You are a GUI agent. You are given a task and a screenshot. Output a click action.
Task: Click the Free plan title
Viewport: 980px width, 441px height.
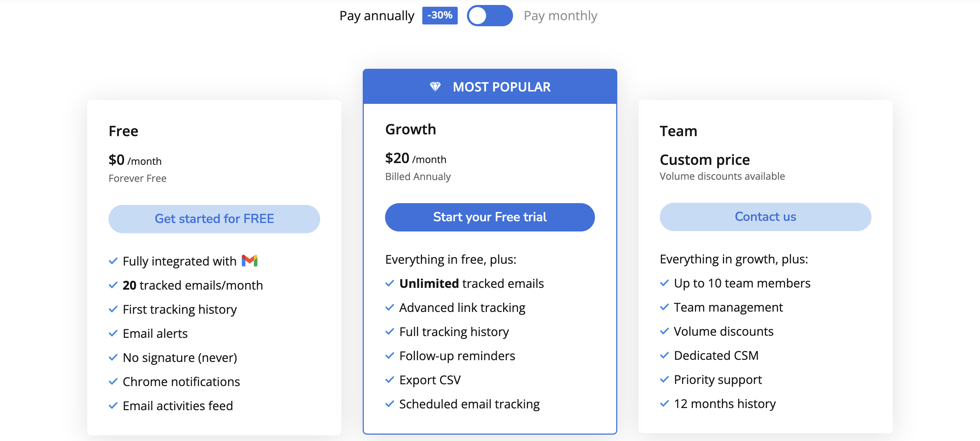point(123,131)
